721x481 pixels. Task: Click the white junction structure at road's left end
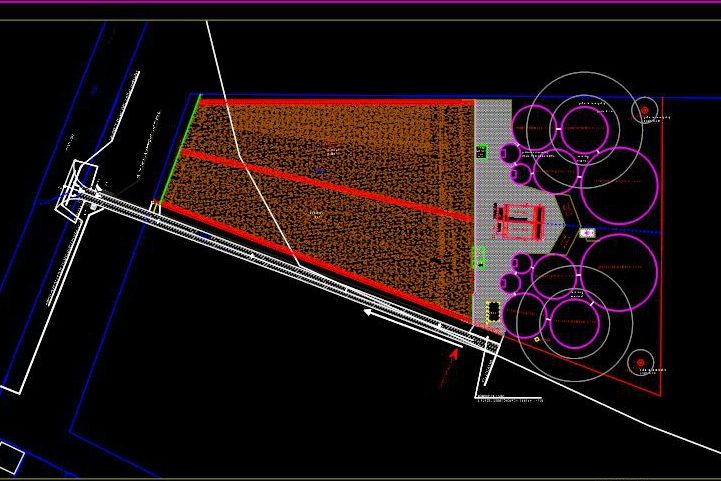point(78,188)
